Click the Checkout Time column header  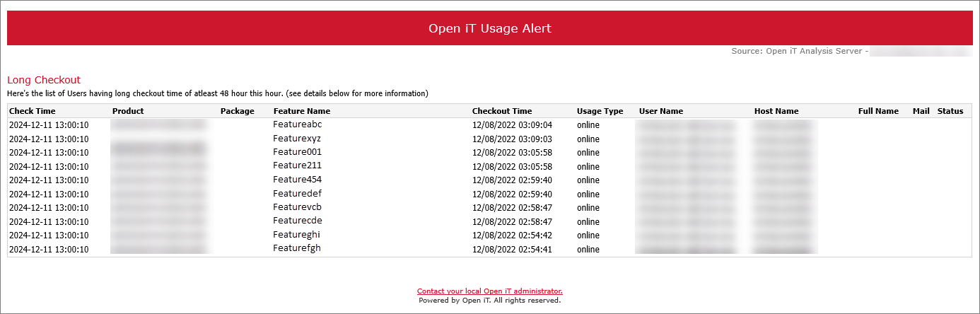[502, 111]
